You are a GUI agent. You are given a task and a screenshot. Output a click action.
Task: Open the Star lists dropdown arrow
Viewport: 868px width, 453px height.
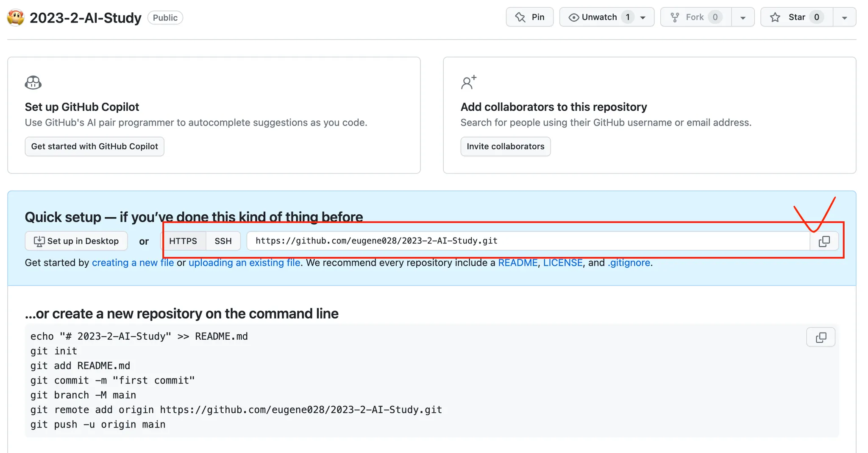click(x=844, y=17)
